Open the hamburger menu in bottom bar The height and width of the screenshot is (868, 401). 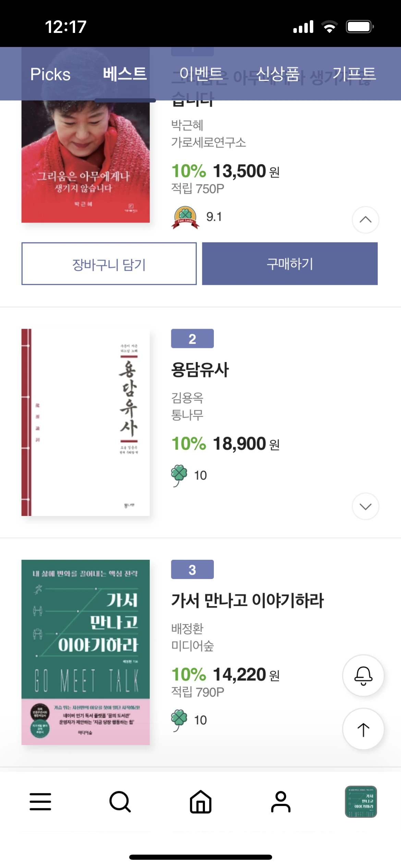tap(40, 801)
